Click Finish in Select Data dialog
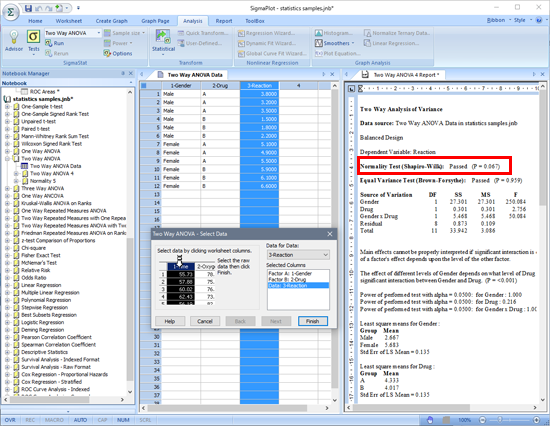The width and height of the screenshot is (550, 426). [x=313, y=321]
